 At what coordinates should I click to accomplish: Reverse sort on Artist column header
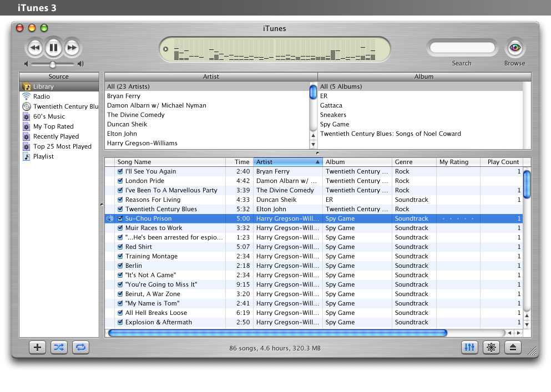pos(288,162)
